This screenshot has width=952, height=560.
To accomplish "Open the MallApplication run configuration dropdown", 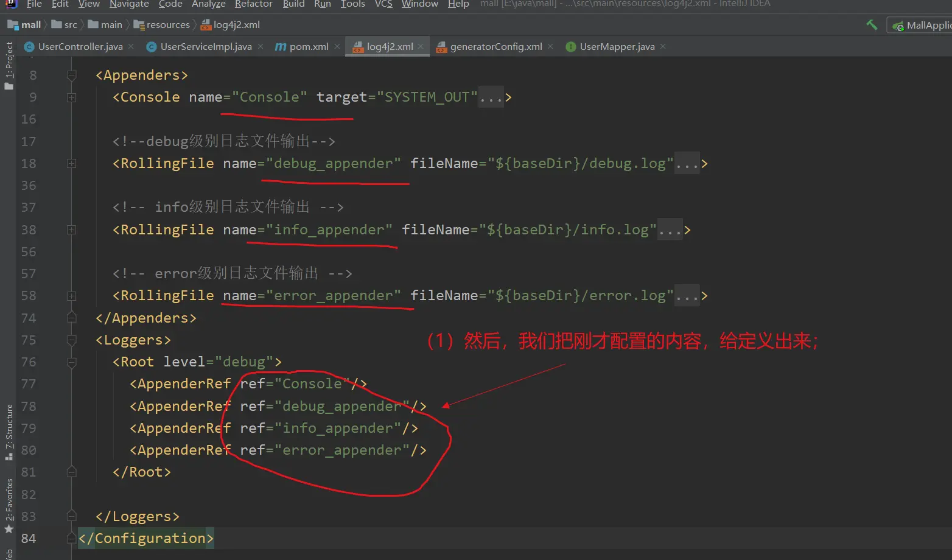I will pos(920,26).
